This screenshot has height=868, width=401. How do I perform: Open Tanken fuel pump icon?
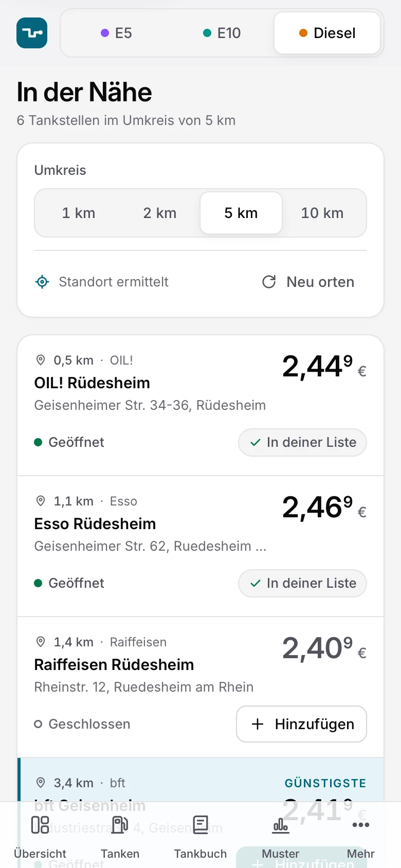(120, 825)
